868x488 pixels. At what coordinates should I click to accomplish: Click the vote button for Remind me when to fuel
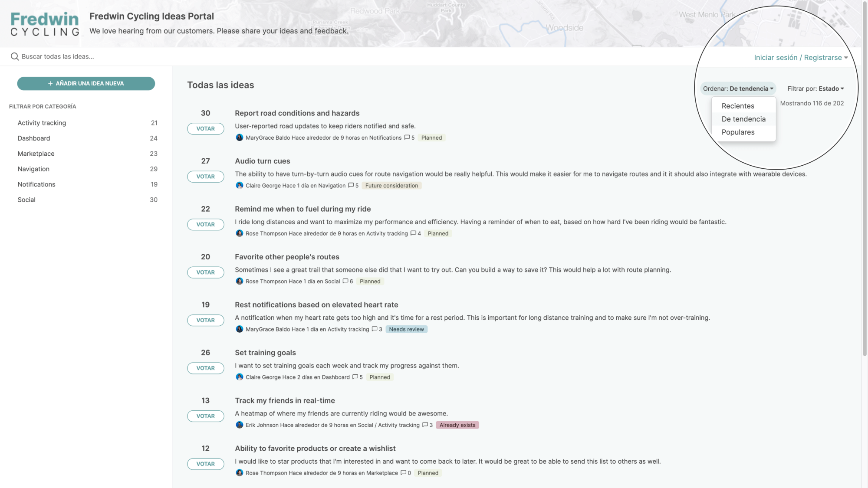click(205, 224)
